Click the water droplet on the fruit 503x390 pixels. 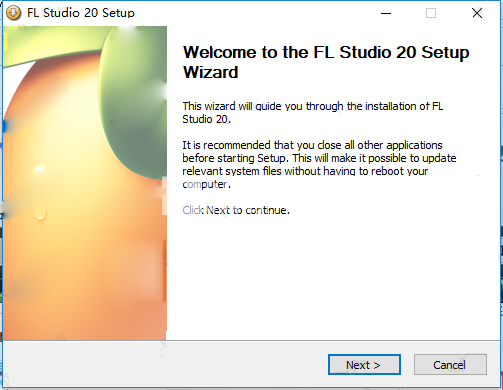point(40,213)
